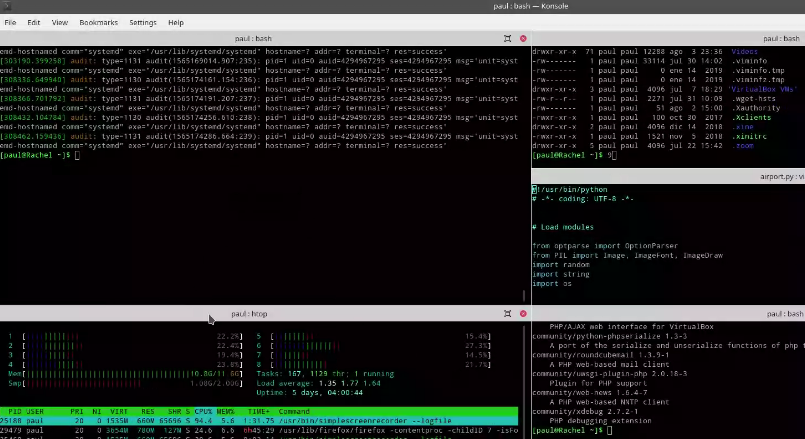The image size is (805, 439).
Task: Close the paul : htop split pane
Action: (523, 314)
